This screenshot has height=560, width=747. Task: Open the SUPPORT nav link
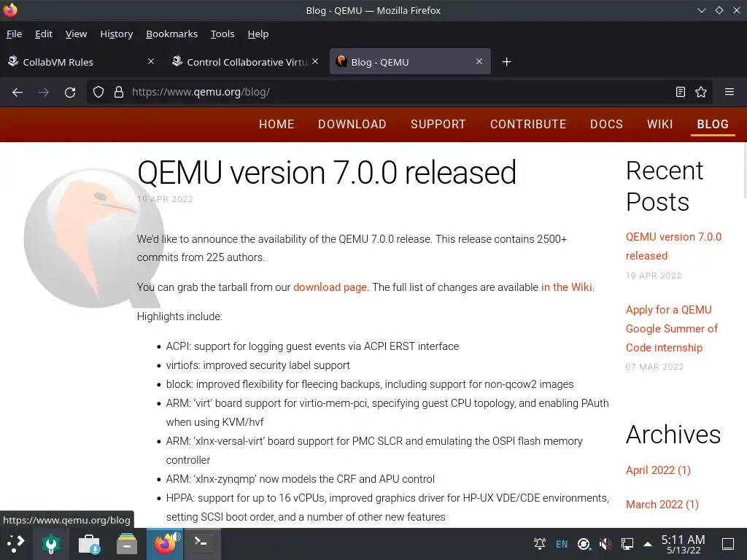pos(438,124)
